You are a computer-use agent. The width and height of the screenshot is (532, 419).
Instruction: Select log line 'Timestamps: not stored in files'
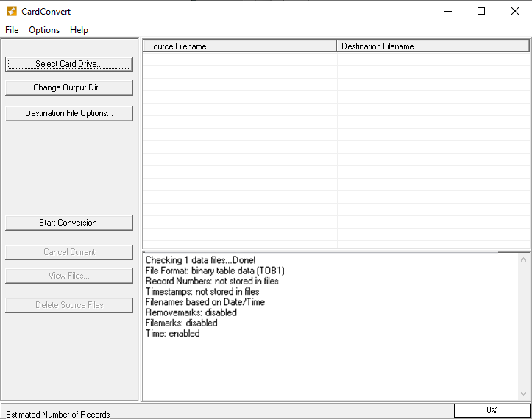pyautogui.click(x=202, y=292)
